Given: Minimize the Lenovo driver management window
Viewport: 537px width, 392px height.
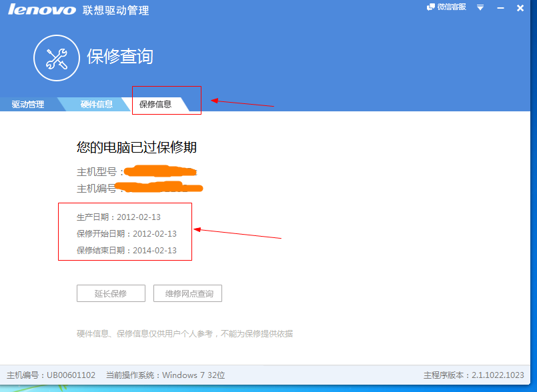Looking at the screenshot, I should [x=500, y=7].
